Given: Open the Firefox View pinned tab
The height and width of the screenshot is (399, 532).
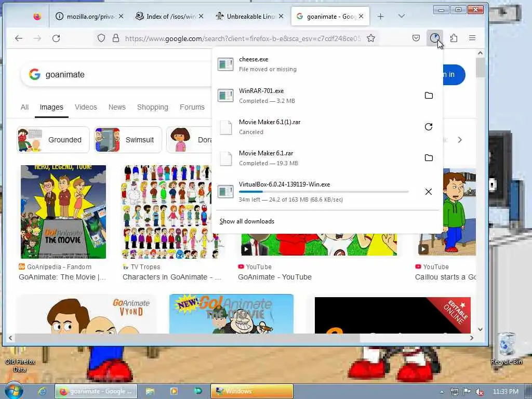Looking at the screenshot, I should 37,16.
